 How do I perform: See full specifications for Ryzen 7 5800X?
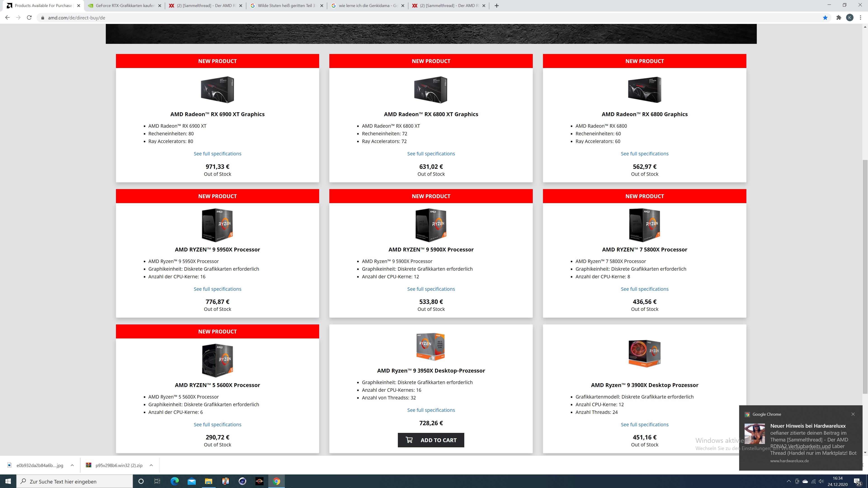tap(645, 289)
